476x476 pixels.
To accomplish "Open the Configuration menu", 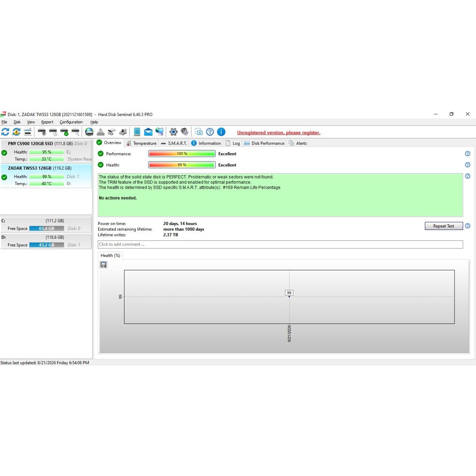I will coord(71,122).
